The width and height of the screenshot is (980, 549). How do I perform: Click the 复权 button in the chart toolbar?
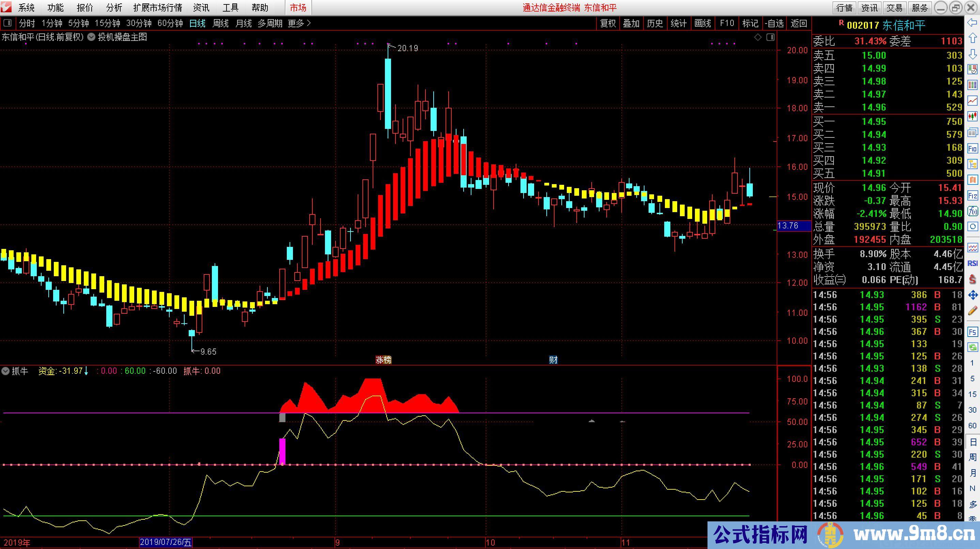(608, 24)
